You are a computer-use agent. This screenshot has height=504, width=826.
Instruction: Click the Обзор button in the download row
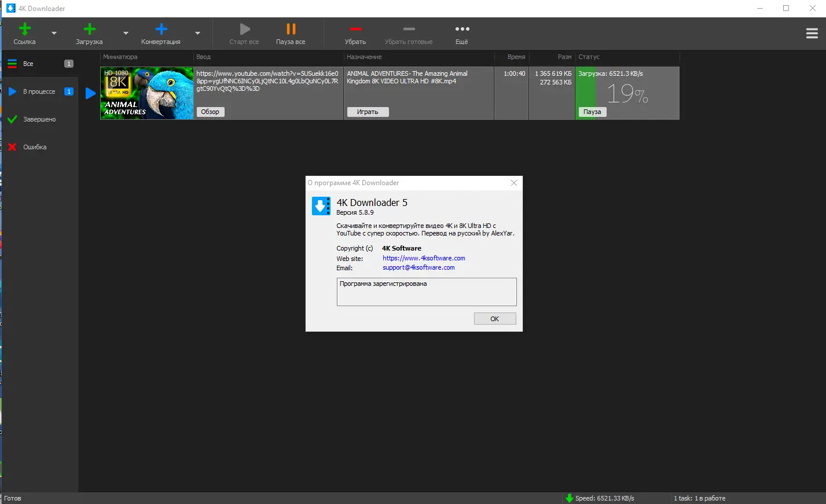pyautogui.click(x=210, y=112)
